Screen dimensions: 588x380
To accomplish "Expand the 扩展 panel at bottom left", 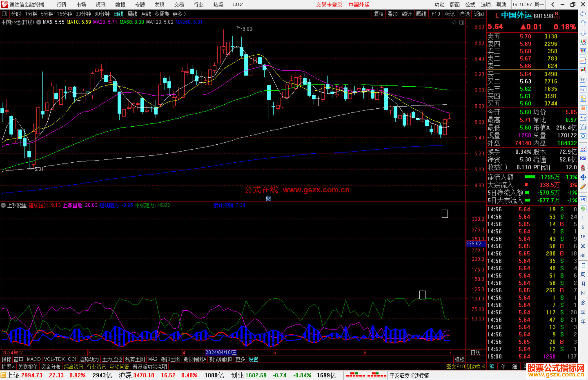I will pyautogui.click(x=8, y=367).
